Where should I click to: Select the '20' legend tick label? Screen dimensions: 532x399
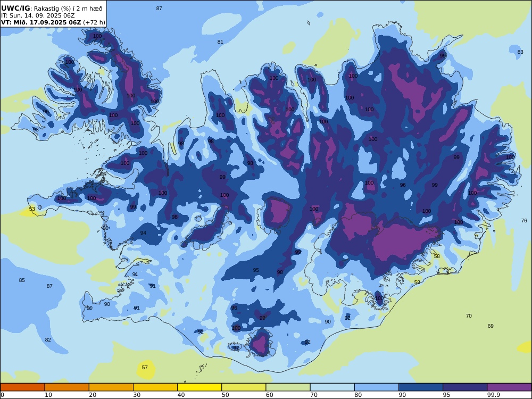tap(93, 395)
